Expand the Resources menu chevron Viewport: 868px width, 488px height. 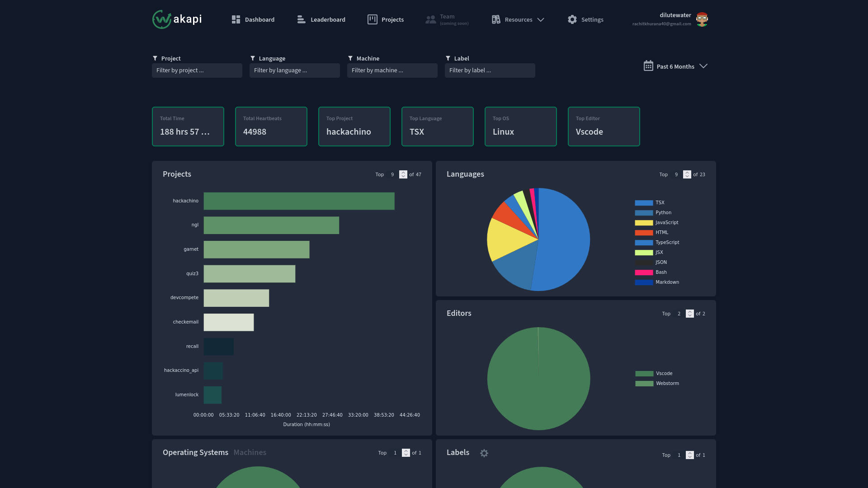click(541, 20)
